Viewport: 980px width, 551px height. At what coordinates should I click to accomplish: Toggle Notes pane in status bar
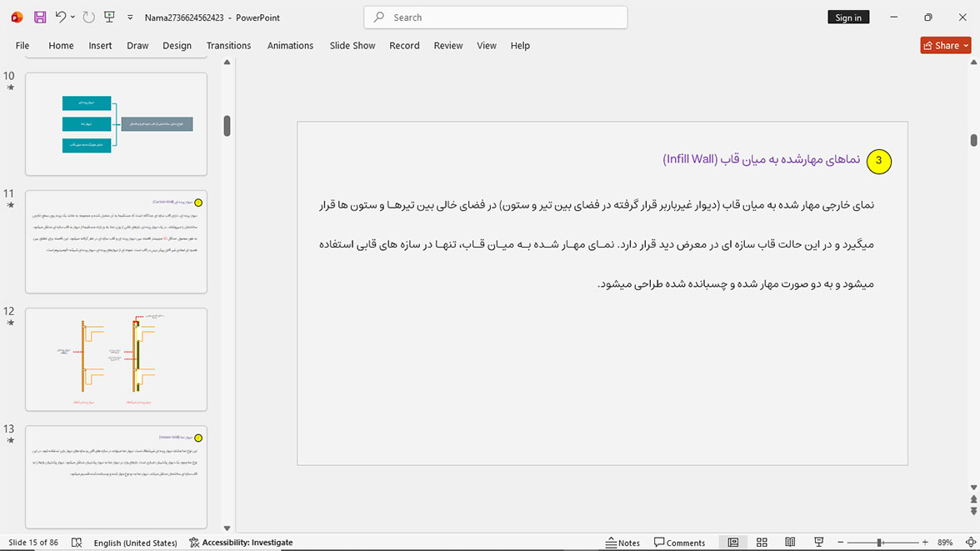pos(622,542)
